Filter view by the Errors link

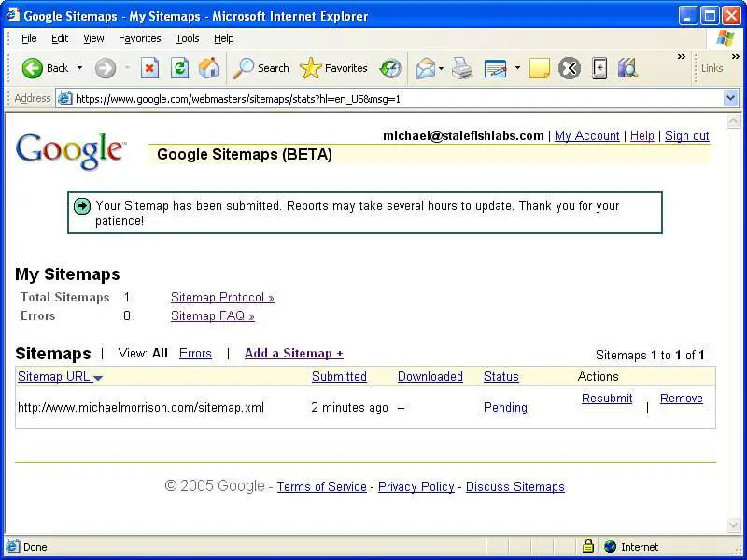pyautogui.click(x=195, y=354)
